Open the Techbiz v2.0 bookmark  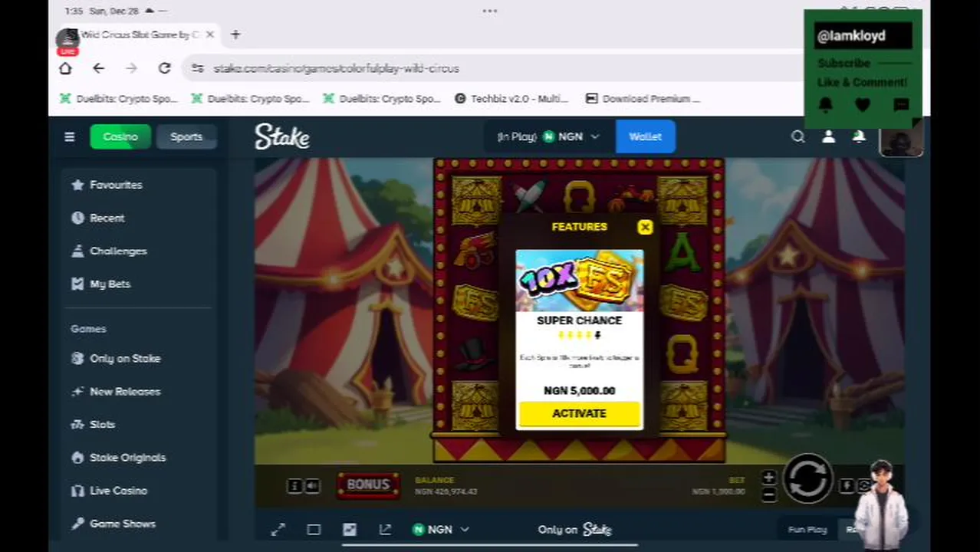(x=511, y=98)
